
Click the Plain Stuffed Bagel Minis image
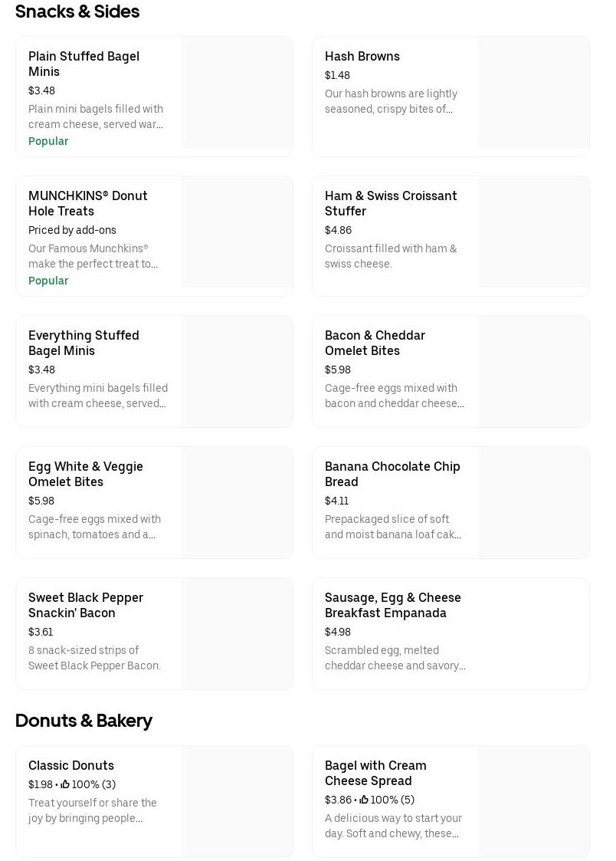(x=237, y=93)
